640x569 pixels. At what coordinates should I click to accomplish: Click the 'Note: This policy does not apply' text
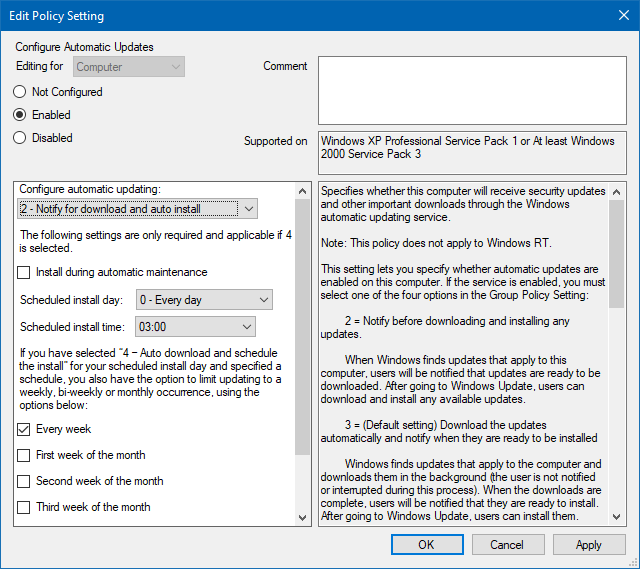tap(436, 243)
